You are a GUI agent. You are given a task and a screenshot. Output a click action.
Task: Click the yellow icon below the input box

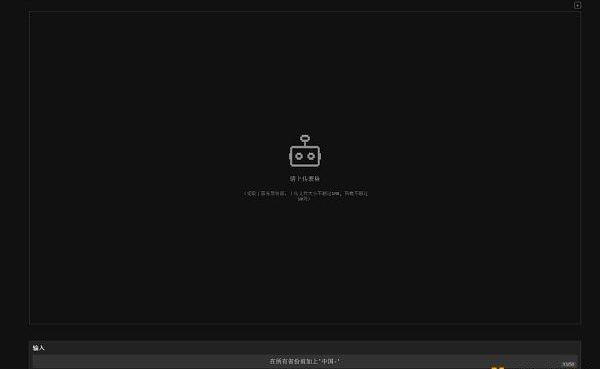point(497,367)
